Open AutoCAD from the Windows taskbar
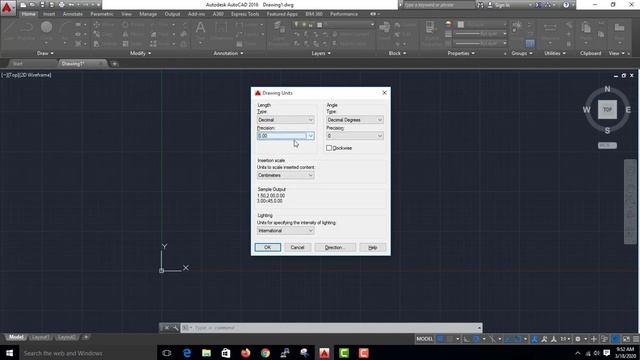Viewport: 640px width, 360px height. click(324, 353)
